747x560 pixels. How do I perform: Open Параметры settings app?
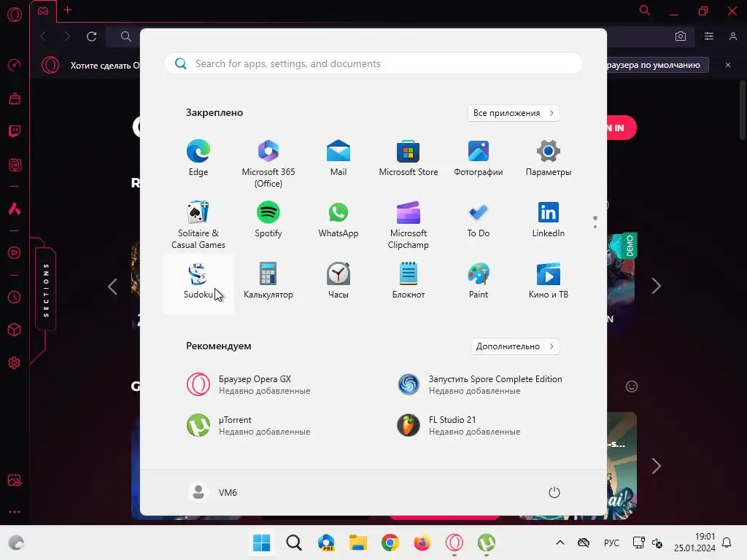[x=549, y=158]
